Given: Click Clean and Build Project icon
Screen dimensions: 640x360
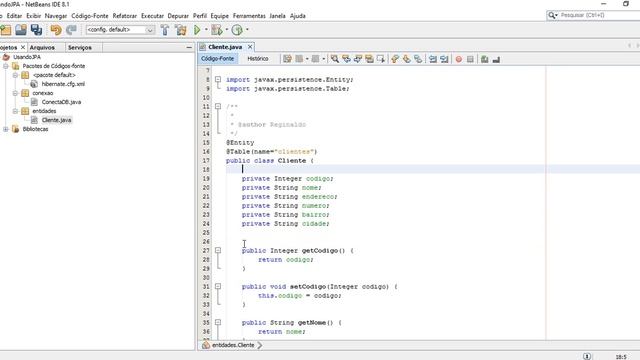Looking at the screenshot, I should pyautogui.click(x=180, y=30).
